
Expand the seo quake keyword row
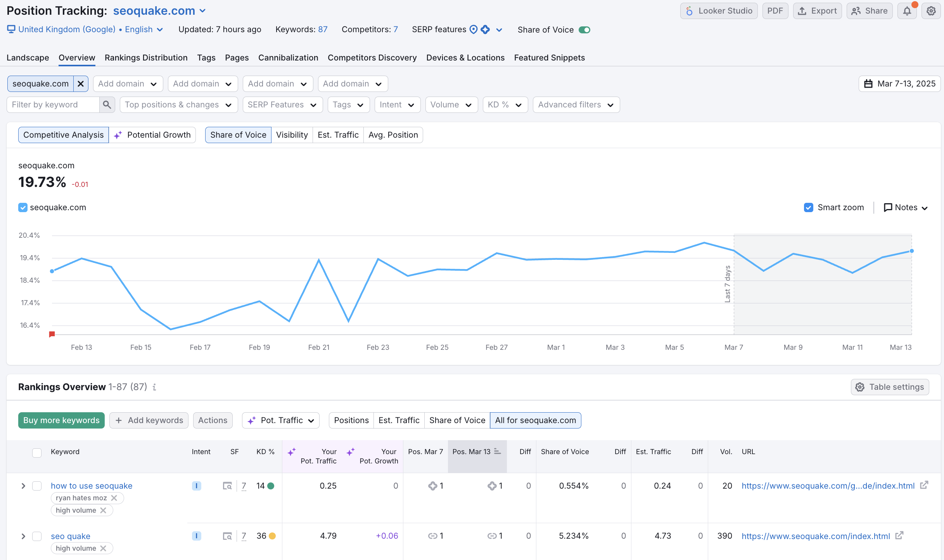tap(23, 536)
